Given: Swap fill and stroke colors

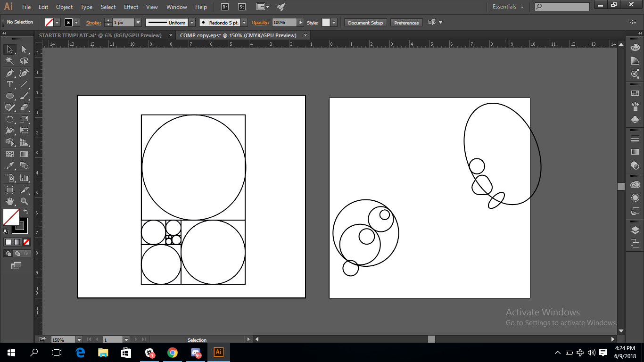Looking at the screenshot, I should pyautogui.click(x=26, y=212).
